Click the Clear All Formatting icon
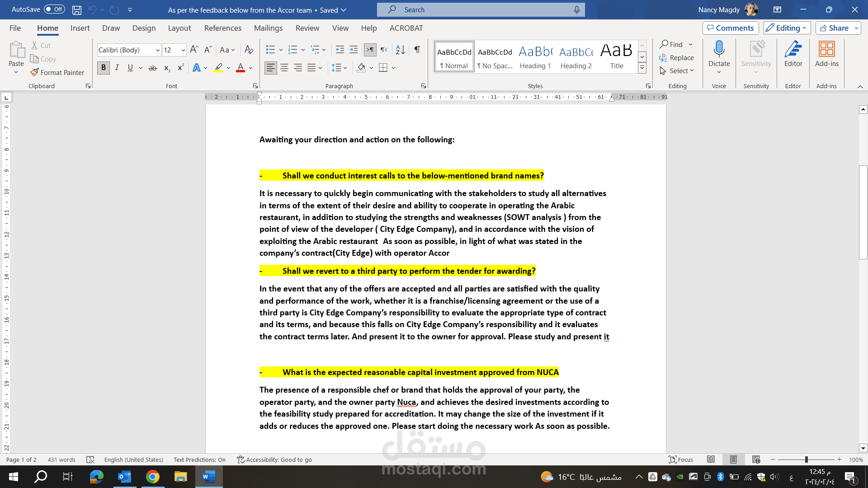This screenshot has height=488, width=868. pyautogui.click(x=249, y=50)
